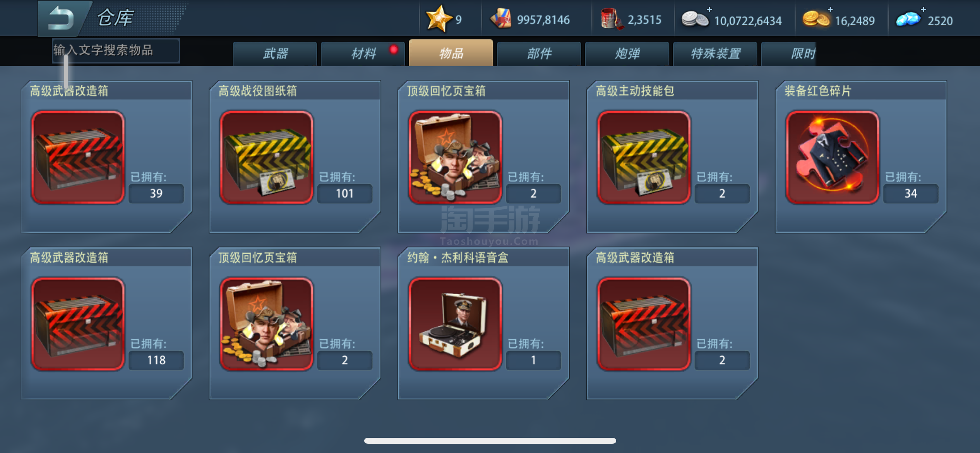Image resolution: width=980 pixels, height=453 pixels.
Task: Tap the silver coins currency icon
Action: (x=695, y=19)
